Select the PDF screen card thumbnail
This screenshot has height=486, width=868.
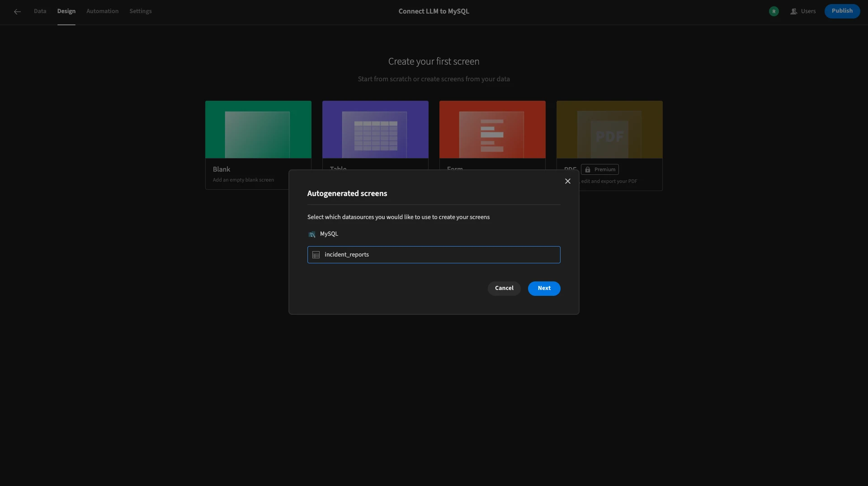(x=609, y=130)
